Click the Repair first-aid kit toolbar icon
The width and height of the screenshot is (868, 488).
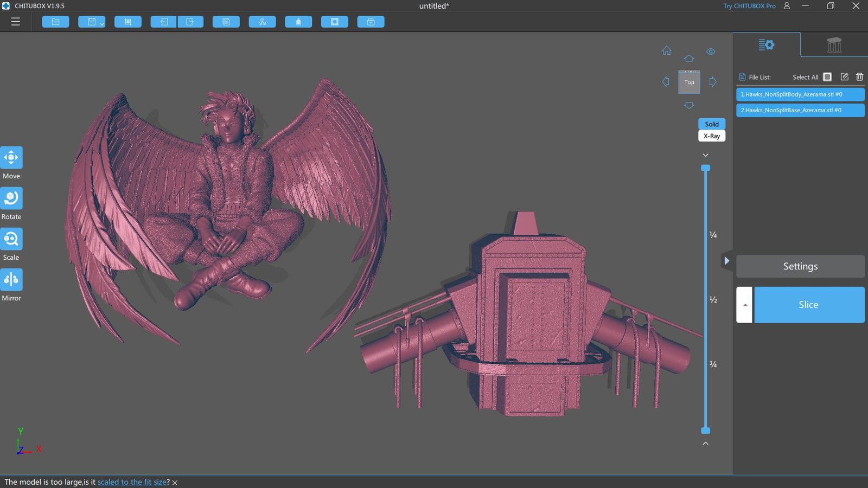tap(371, 22)
